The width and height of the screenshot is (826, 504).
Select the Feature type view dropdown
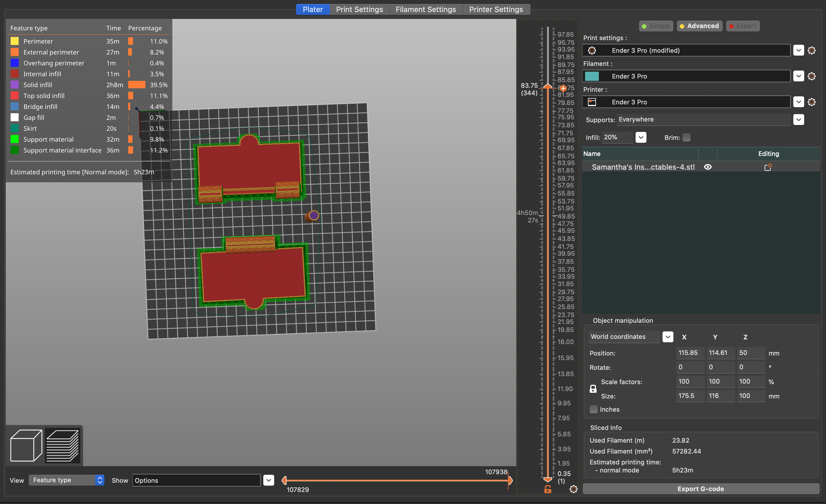[x=66, y=479]
